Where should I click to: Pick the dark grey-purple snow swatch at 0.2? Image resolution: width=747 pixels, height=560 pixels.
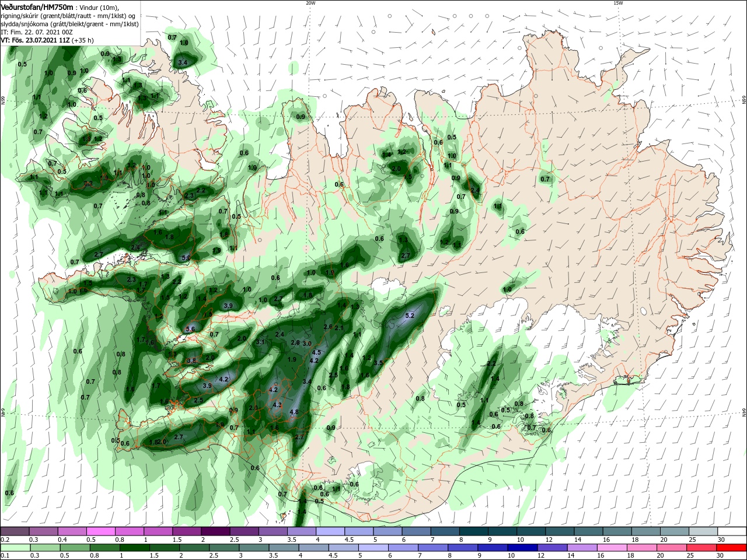(15, 531)
